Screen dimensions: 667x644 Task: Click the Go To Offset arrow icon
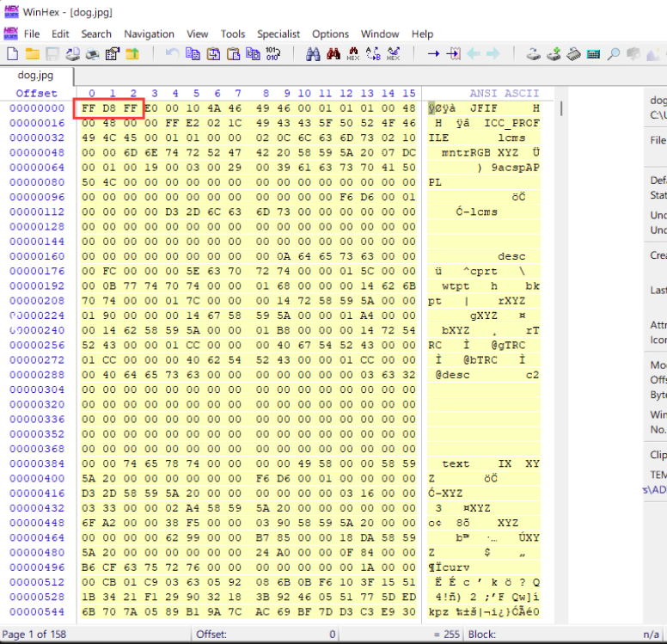tap(433, 54)
